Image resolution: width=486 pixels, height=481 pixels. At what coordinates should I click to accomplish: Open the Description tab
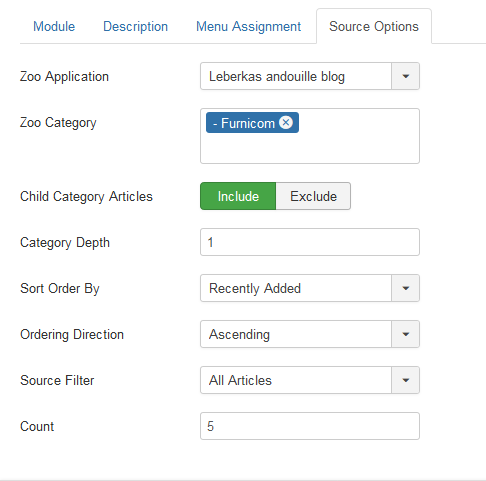pyautogui.click(x=135, y=26)
